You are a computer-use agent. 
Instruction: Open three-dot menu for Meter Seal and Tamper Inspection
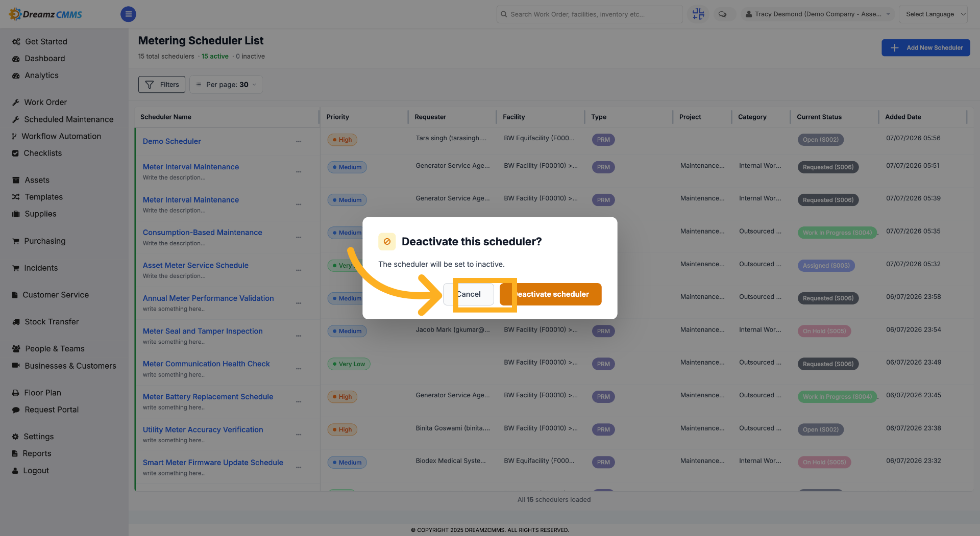pos(299,336)
